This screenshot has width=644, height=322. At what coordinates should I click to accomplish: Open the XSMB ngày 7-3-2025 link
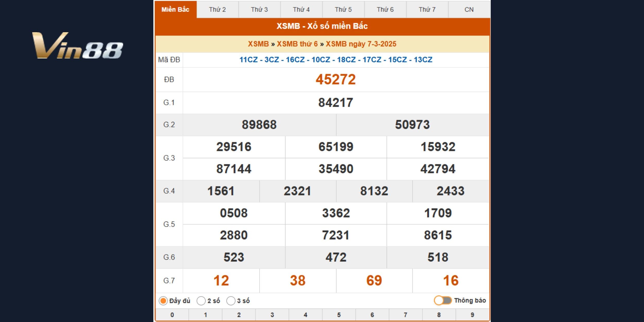[361, 44]
